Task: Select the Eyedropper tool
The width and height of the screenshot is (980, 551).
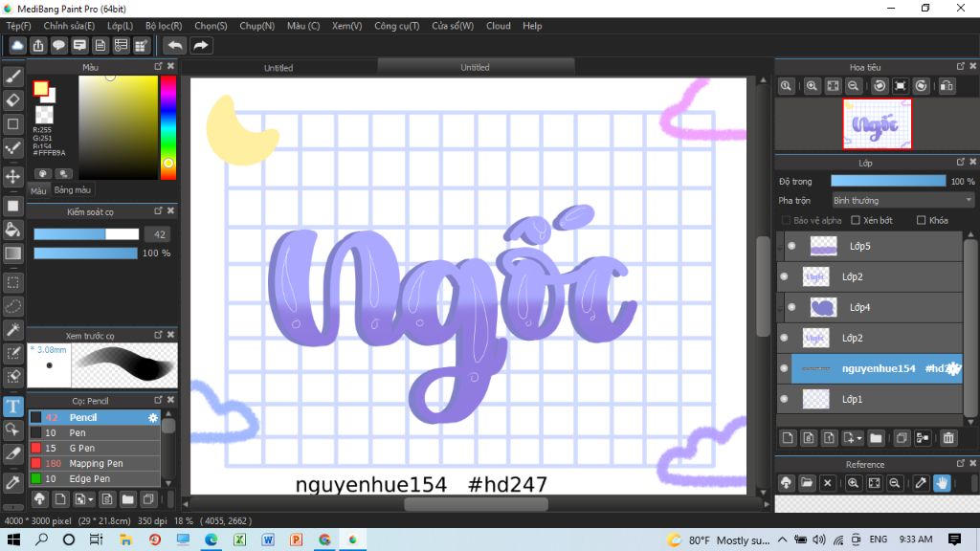Action: point(13,482)
